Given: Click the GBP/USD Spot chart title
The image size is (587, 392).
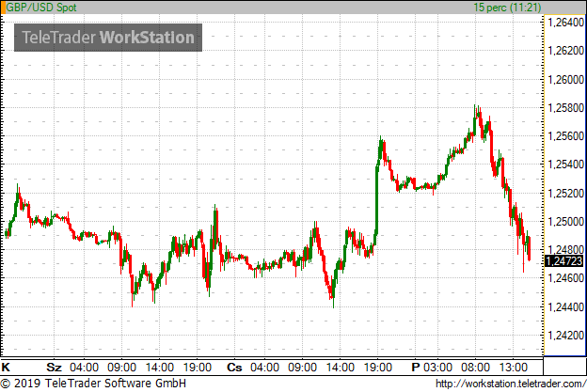Looking at the screenshot, I should pyautogui.click(x=41, y=8).
